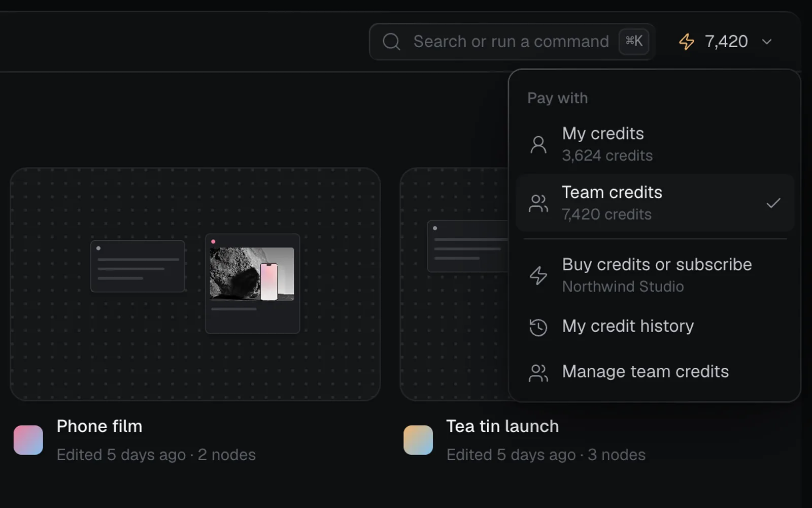Click the 7,420 credits balance number

click(x=726, y=42)
